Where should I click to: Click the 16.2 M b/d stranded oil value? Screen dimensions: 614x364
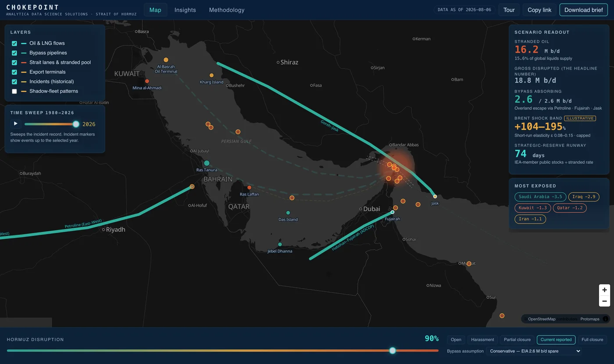pyautogui.click(x=537, y=50)
